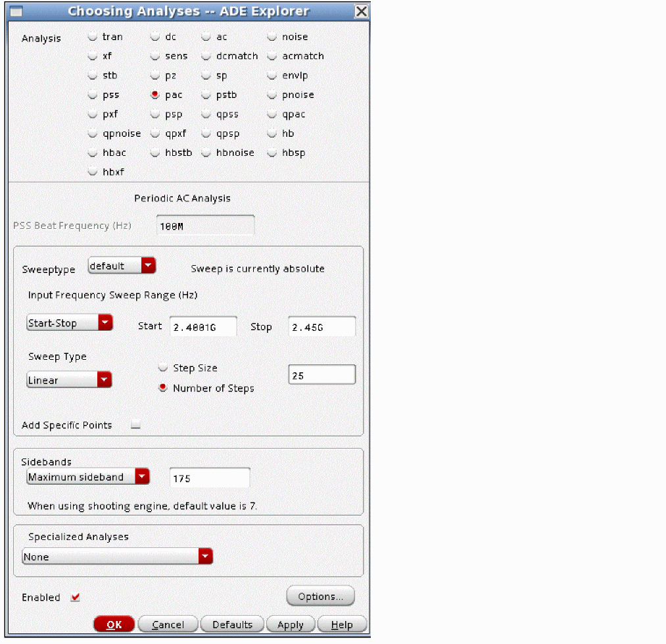This screenshot has width=666, height=644.
Task: Tick the Add Specific Points checkbox
Action: click(135, 425)
